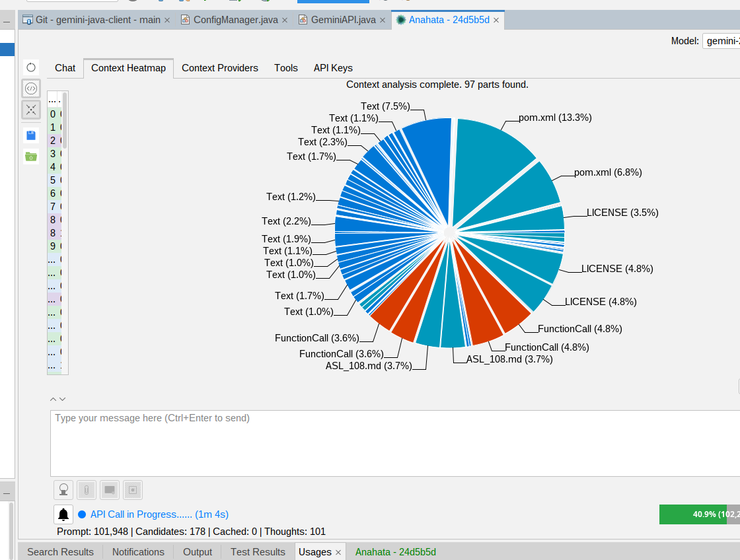740x560 pixels.
Task: Click the circular restart icon in sidebar
Action: click(31, 67)
